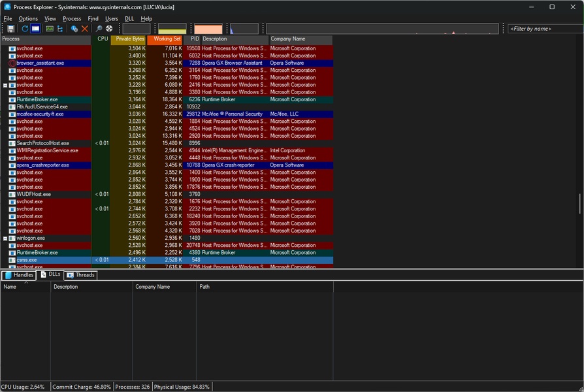Click the Filter by name input field

544,29
